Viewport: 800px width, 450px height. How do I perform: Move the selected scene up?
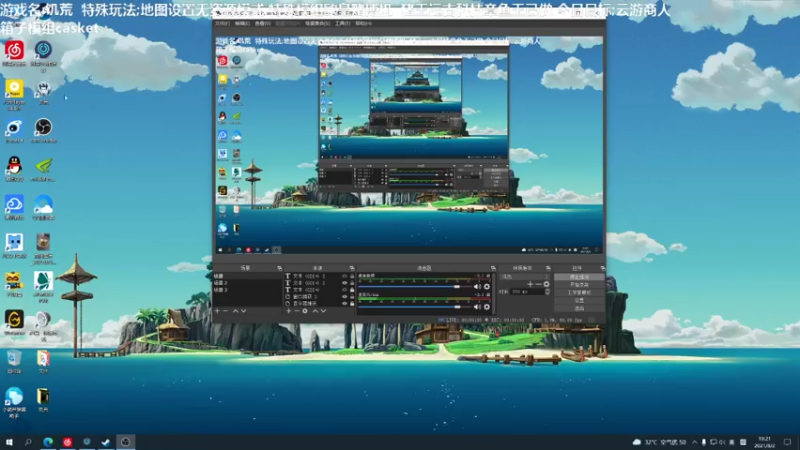(236, 311)
